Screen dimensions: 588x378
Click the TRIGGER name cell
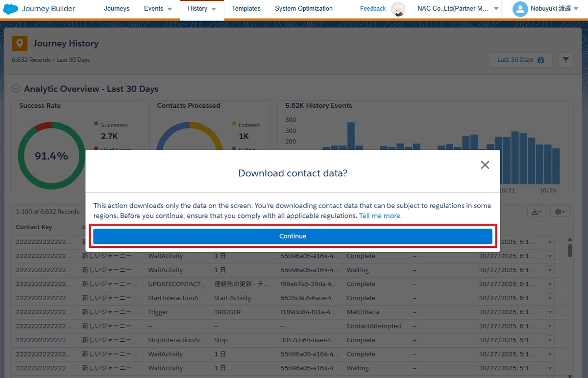point(227,312)
